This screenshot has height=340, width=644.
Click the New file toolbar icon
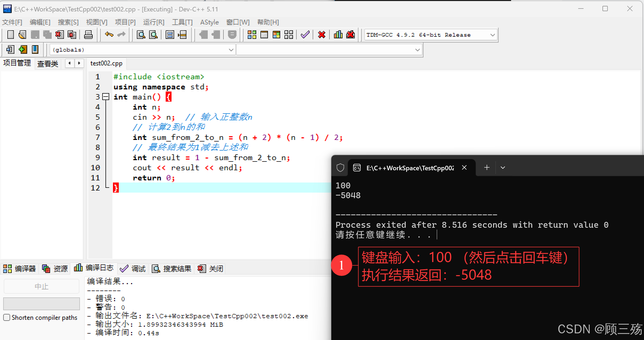point(10,35)
